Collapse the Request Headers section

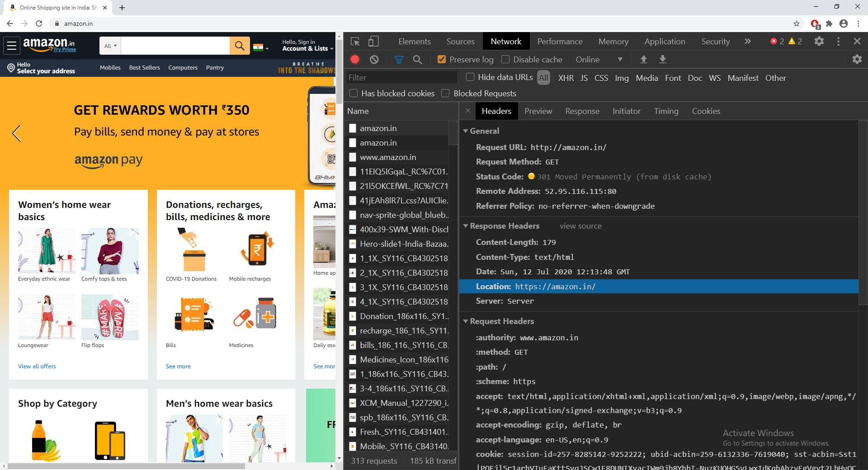coord(466,321)
